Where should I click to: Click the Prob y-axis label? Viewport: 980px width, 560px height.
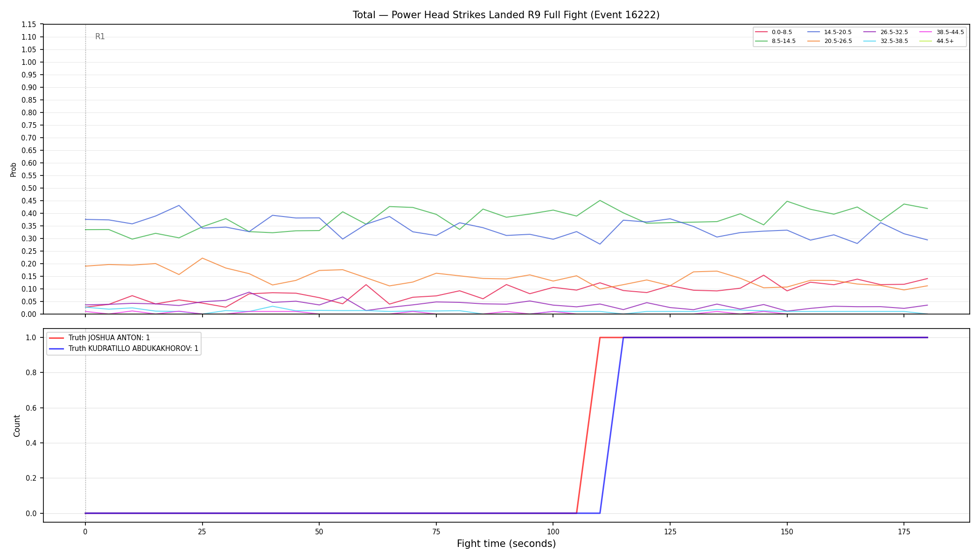[13, 169]
